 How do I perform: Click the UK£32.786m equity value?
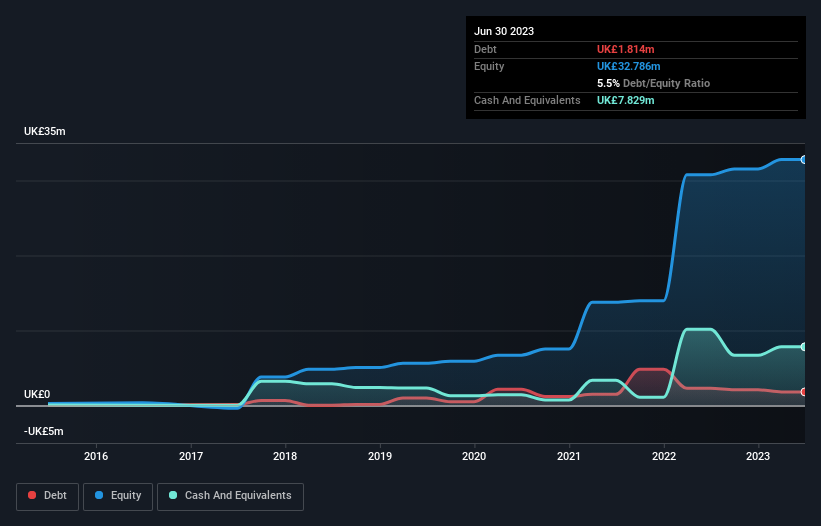tap(628, 66)
